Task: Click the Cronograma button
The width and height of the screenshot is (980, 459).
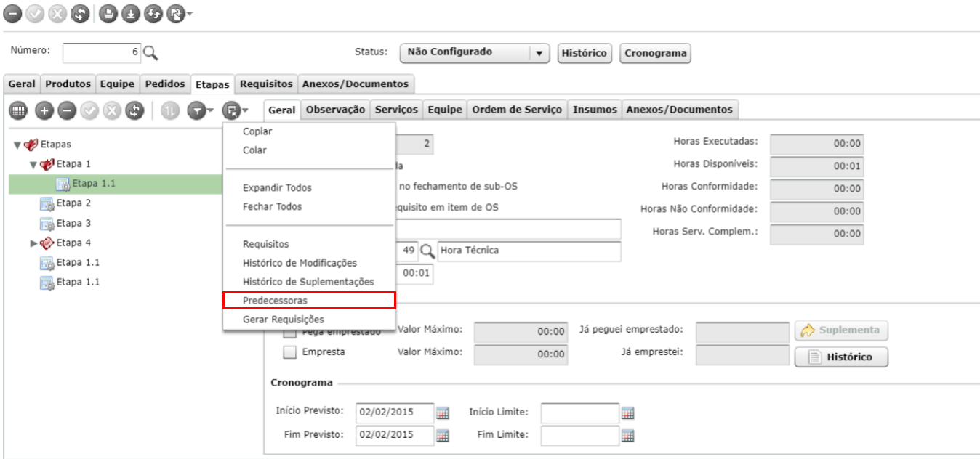Action: tap(655, 54)
